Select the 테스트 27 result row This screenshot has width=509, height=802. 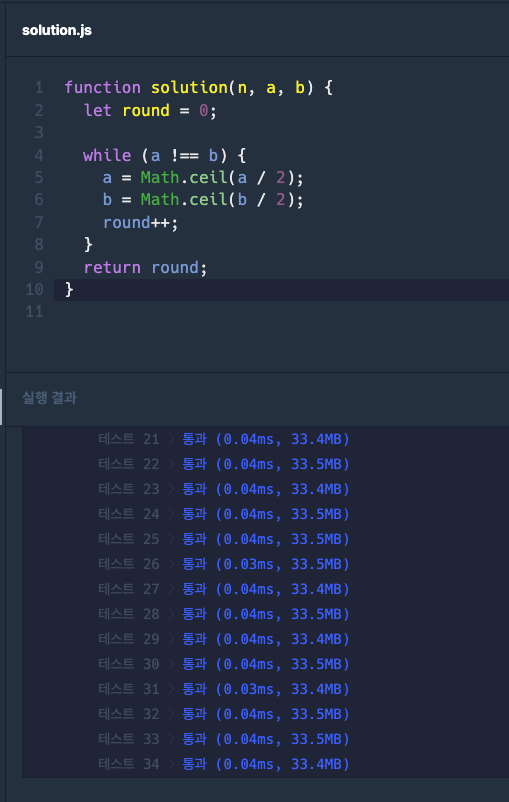tap(224, 589)
